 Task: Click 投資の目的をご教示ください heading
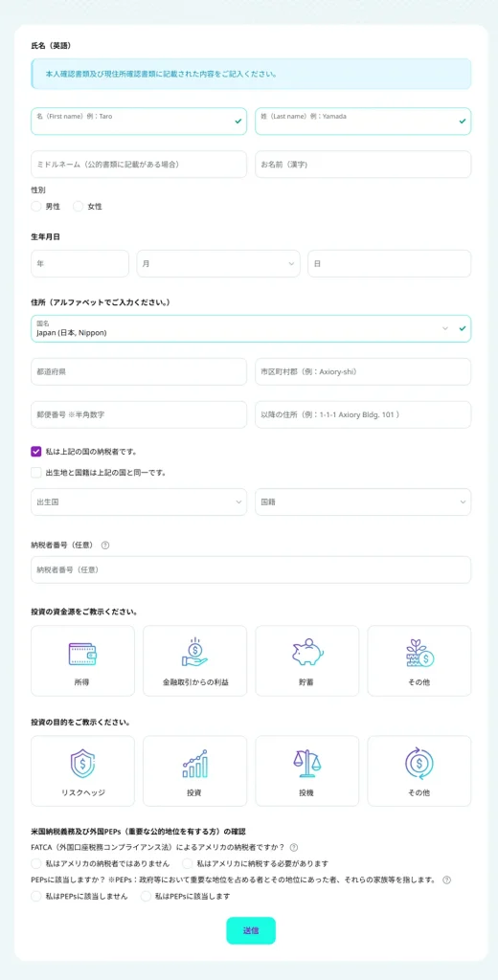80,722
